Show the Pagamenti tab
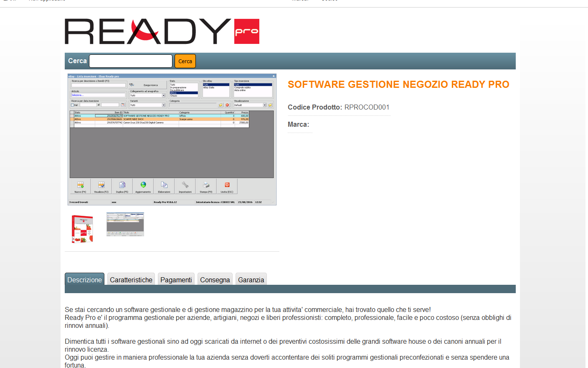588x368 pixels. tap(176, 280)
